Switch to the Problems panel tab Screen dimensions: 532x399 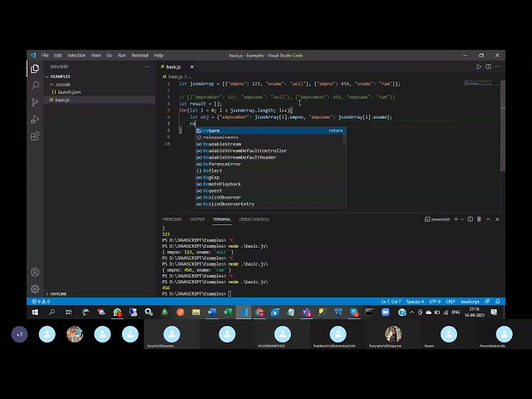172,219
